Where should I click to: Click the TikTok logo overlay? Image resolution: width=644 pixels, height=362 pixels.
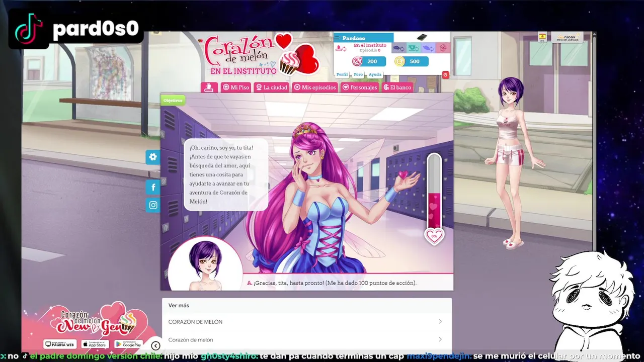click(x=29, y=29)
